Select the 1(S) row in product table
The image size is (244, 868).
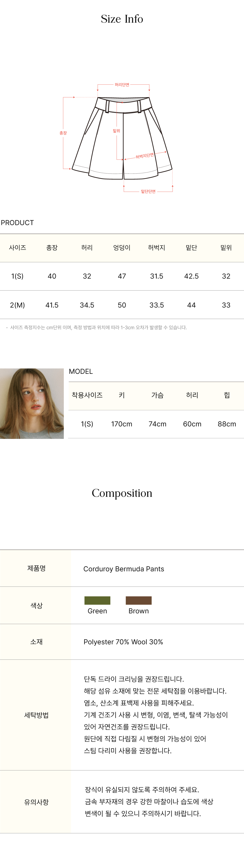tap(17, 276)
